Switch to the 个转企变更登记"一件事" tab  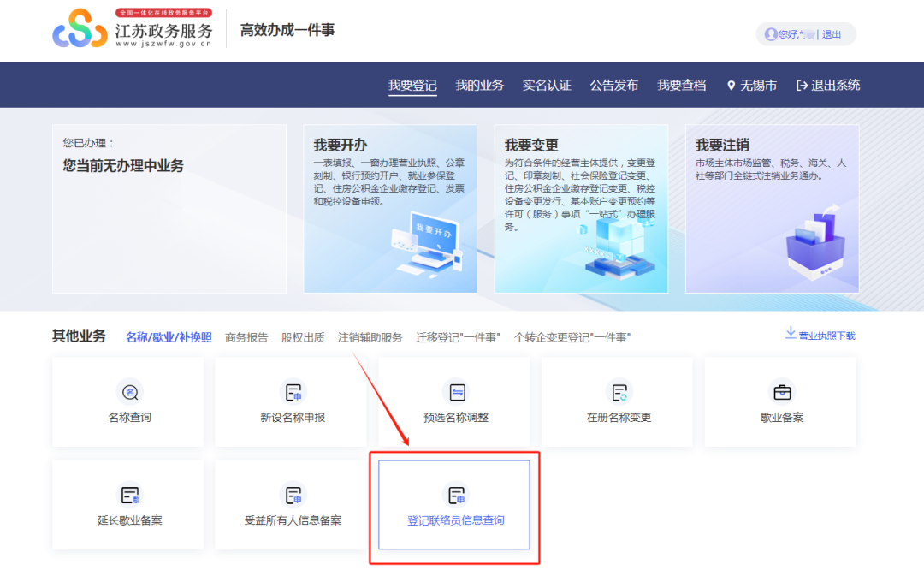coord(572,337)
